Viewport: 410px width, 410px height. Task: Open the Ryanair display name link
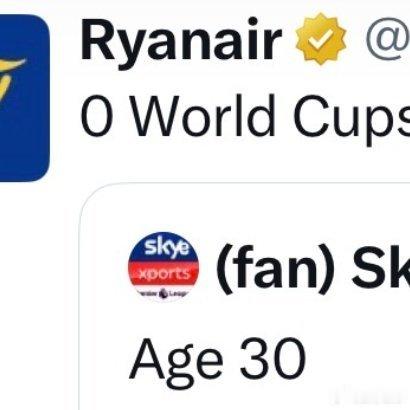click(181, 40)
